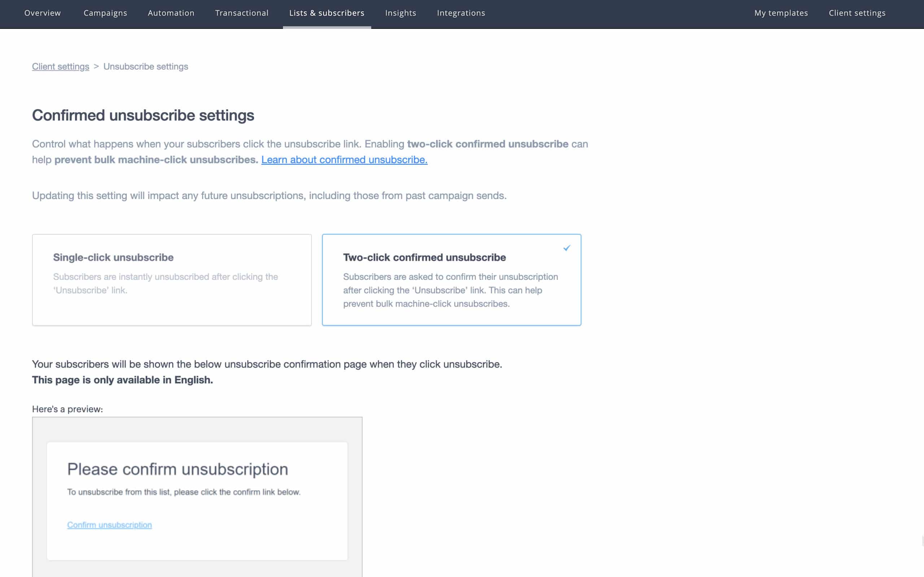
Task: Select Two-click confirmed unsubscribe option
Action: click(x=424, y=257)
